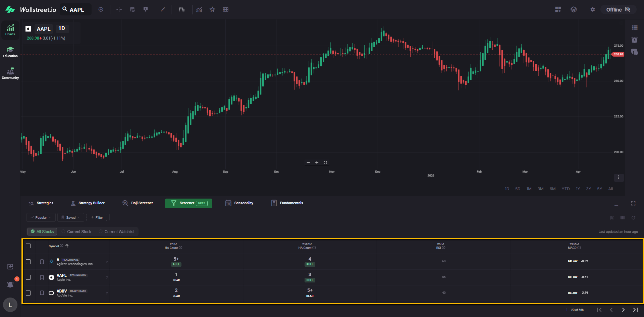Tick the select-all checkbox in table header

(x=28, y=246)
